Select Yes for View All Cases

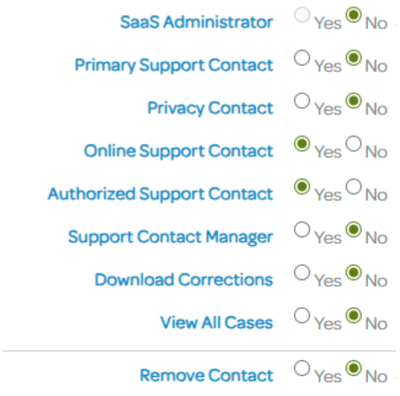click(302, 315)
